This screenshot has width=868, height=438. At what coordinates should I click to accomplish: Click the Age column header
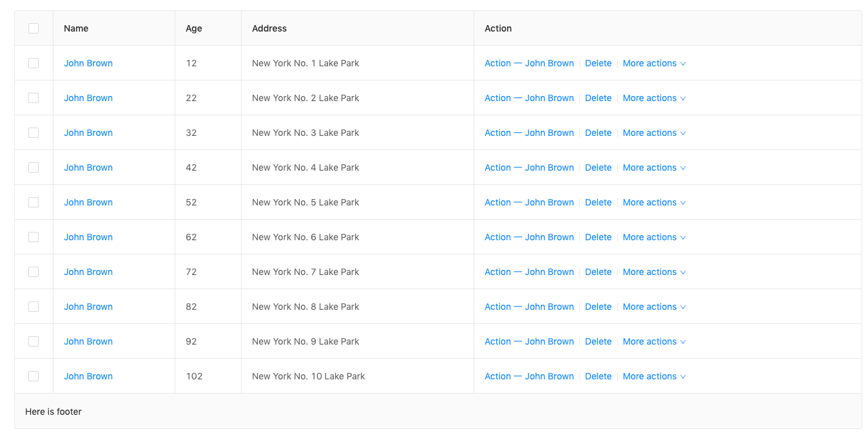[x=194, y=28]
